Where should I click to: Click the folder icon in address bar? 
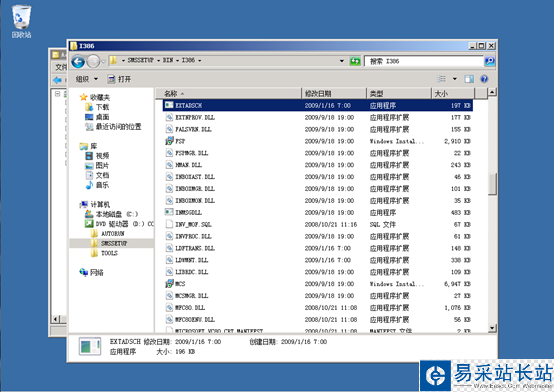coord(113,60)
